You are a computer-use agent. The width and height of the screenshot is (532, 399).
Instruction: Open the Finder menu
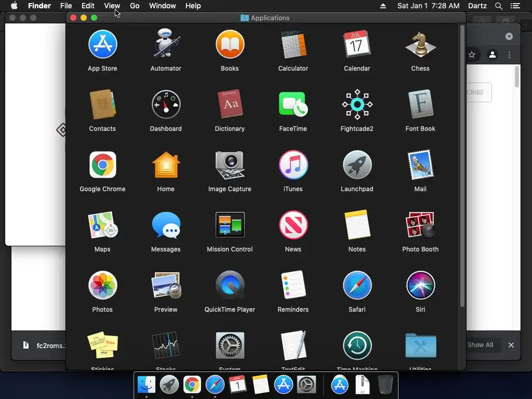tap(39, 6)
